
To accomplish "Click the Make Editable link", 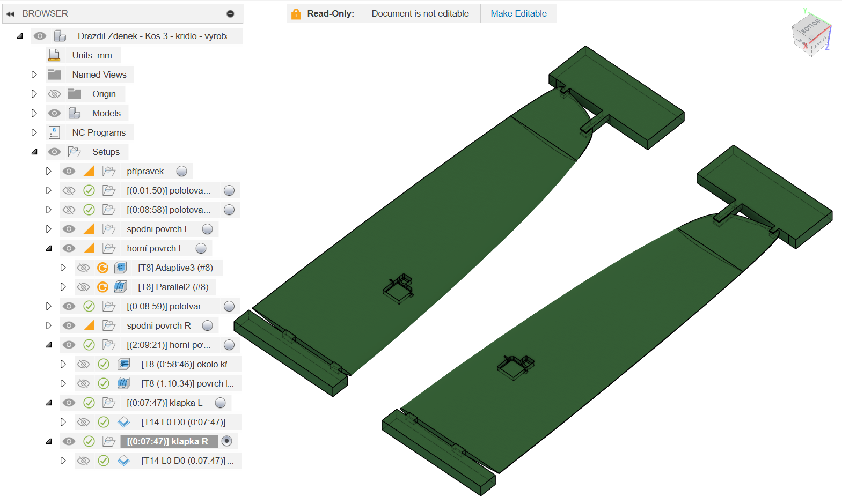I will (x=518, y=14).
